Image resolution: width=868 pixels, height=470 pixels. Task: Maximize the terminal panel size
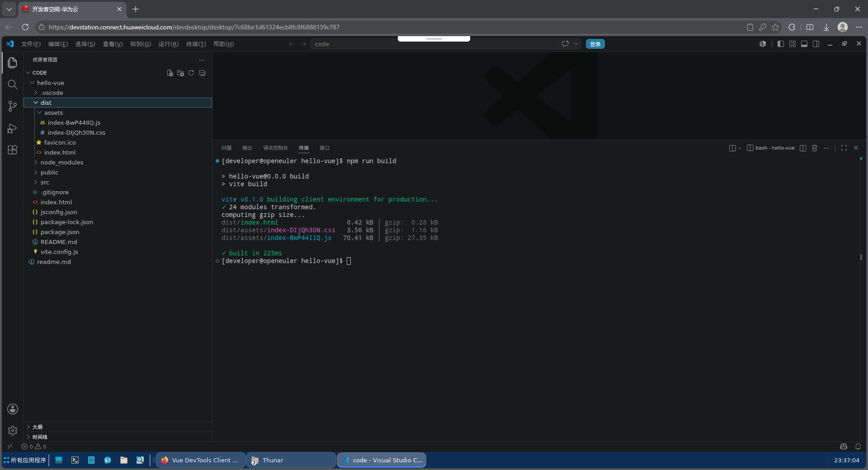[x=844, y=148]
